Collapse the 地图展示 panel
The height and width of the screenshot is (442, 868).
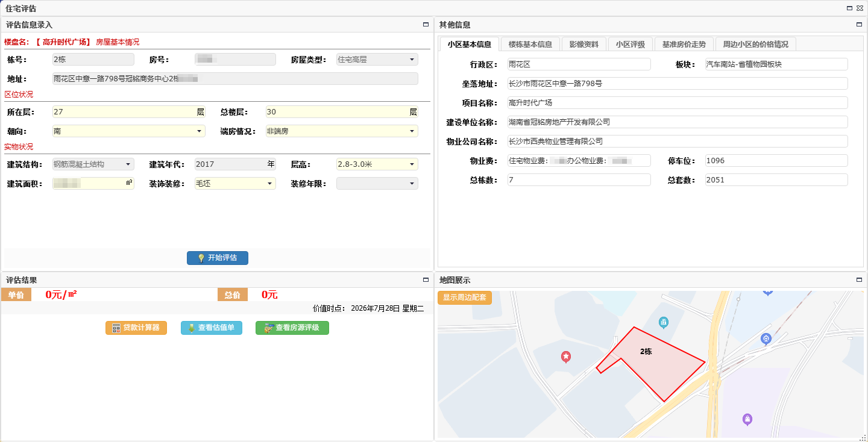point(859,280)
